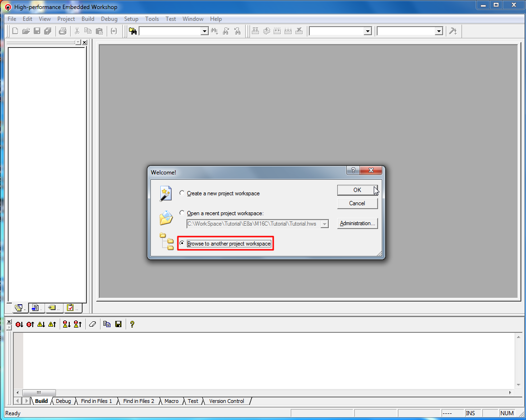Click the Open File toolbar icon

coord(26,31)
